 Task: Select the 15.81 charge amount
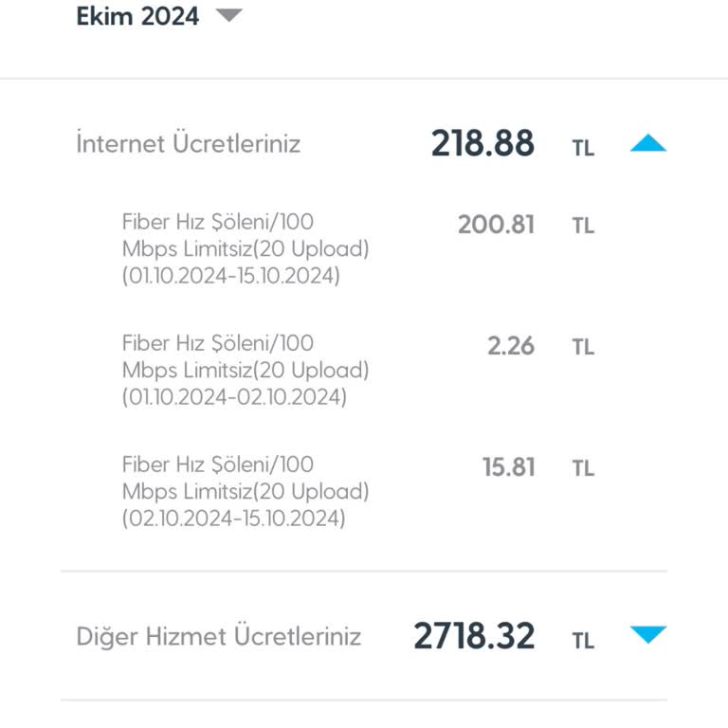[x=508, y=467]
